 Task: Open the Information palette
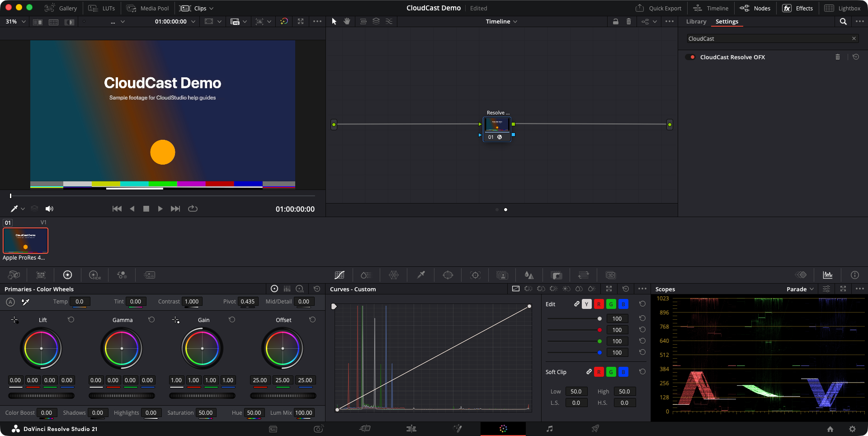(x=855, y=275)
